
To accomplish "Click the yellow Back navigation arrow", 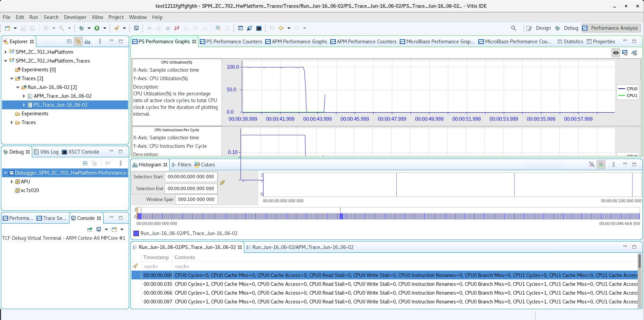I will tap(281, 28).
